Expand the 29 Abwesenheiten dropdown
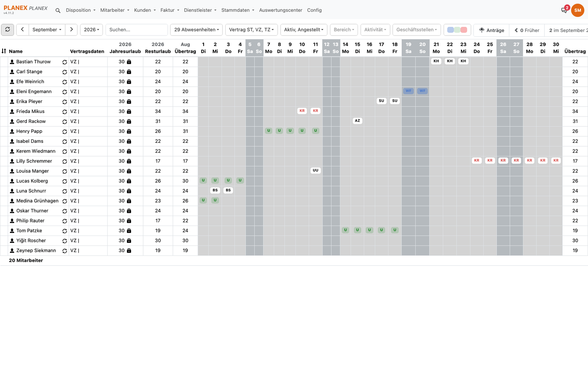The width and height of the screenshot is (588, 368). coord(196,29)
